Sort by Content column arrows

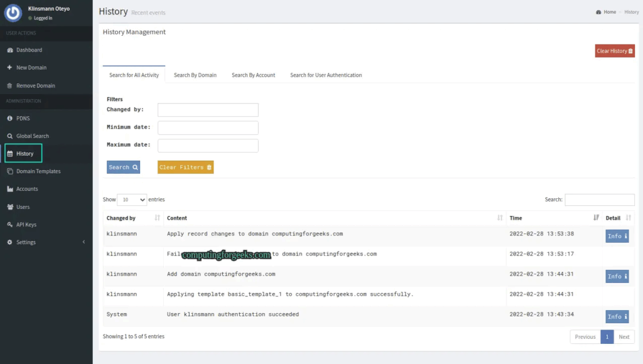click(x=500, y=218)
